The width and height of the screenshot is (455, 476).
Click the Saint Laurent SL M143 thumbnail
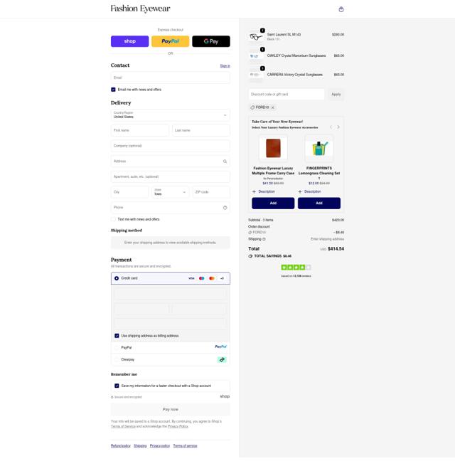(256, 36)
